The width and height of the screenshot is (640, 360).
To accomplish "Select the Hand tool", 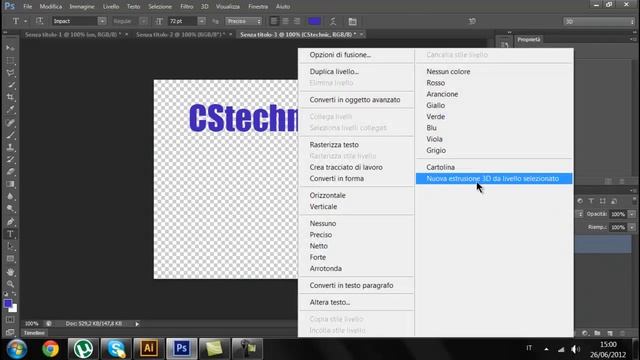I will (10, 272).
